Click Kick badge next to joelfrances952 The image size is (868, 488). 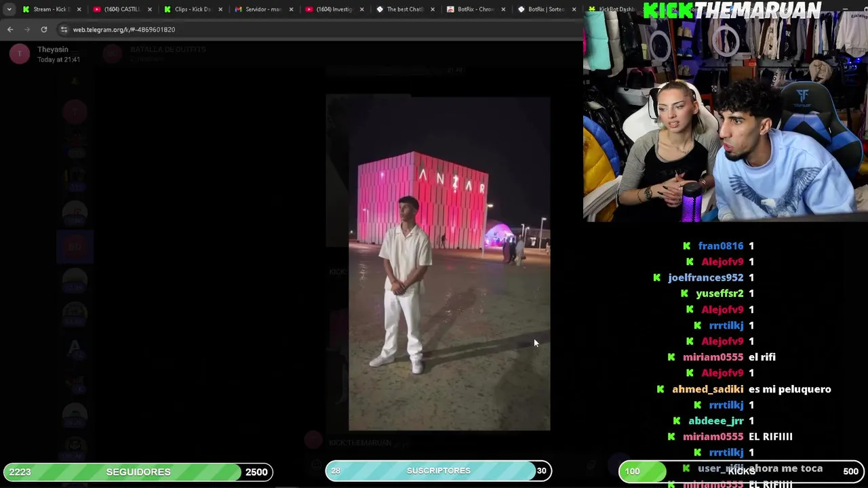[x=656, y=277]
